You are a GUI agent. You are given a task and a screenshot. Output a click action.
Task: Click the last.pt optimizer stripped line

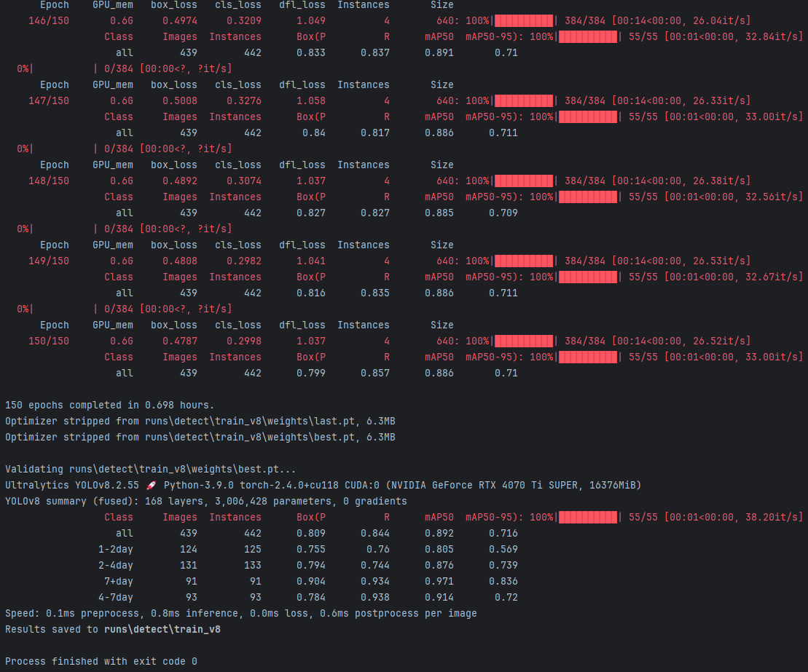(200, 422)
